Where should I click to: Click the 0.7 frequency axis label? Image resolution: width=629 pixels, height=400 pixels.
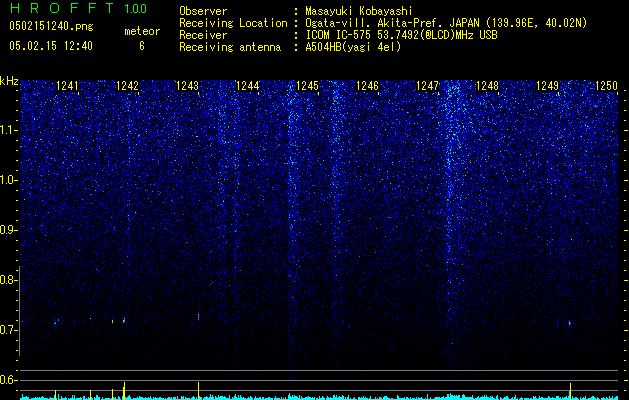pos(8,330)
